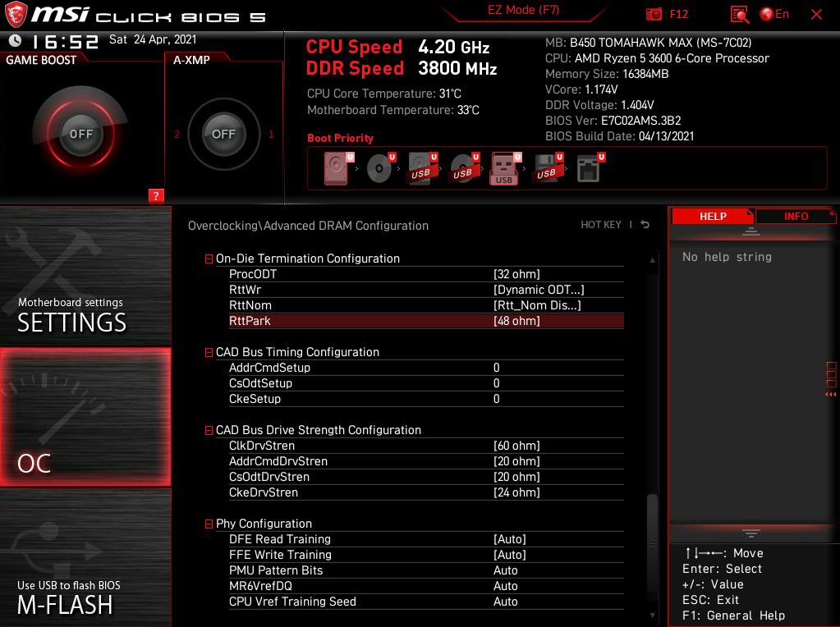Click the scrollbar down arrow of settings list
The width and height of the screenshot is (840, 627).
point(652,616)
